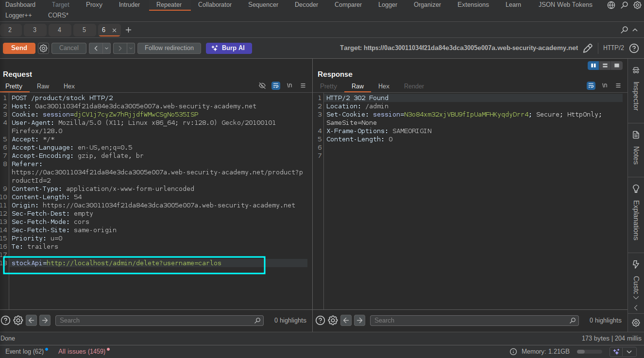
Task: Click the Follow redirection button
Action: (169, 48)
